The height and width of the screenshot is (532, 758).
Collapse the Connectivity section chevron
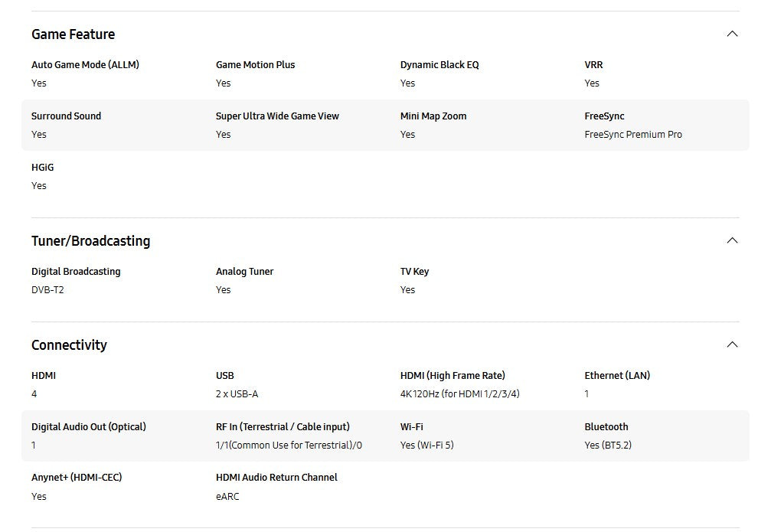click(x=732, y=344)
